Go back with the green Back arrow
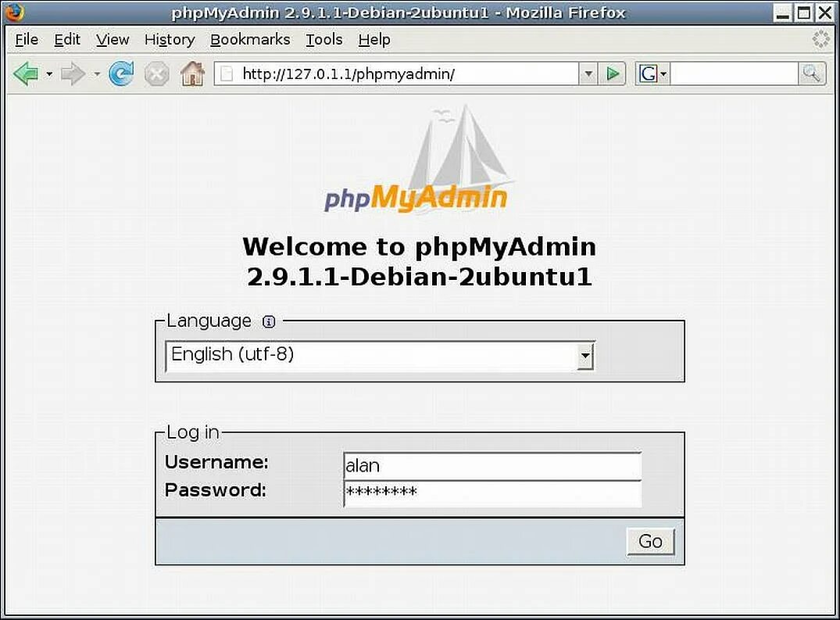Viewport: 840px width, 620px height. 26,73
